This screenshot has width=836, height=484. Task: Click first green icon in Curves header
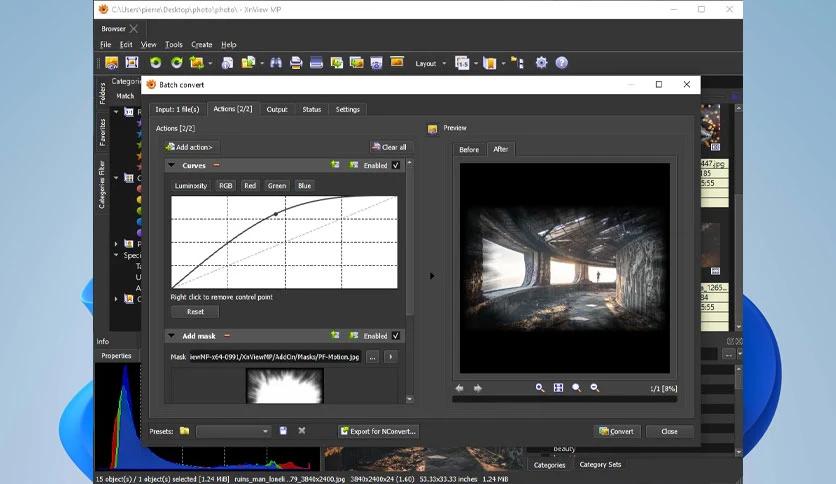tap(335, 165)
